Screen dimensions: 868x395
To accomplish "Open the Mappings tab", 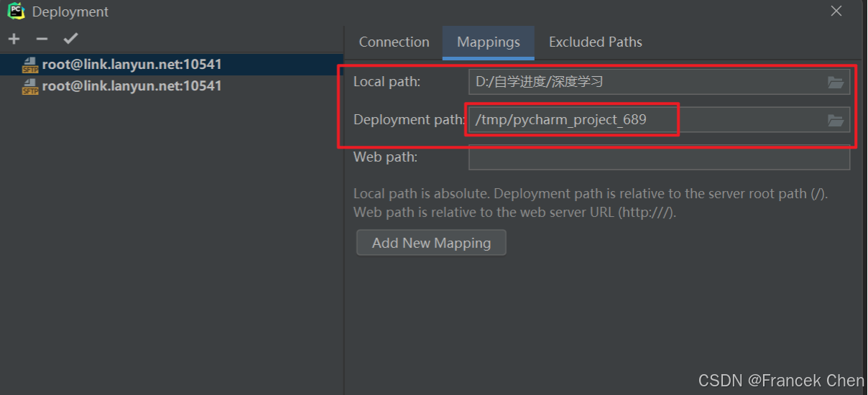I will coord(489,42).
